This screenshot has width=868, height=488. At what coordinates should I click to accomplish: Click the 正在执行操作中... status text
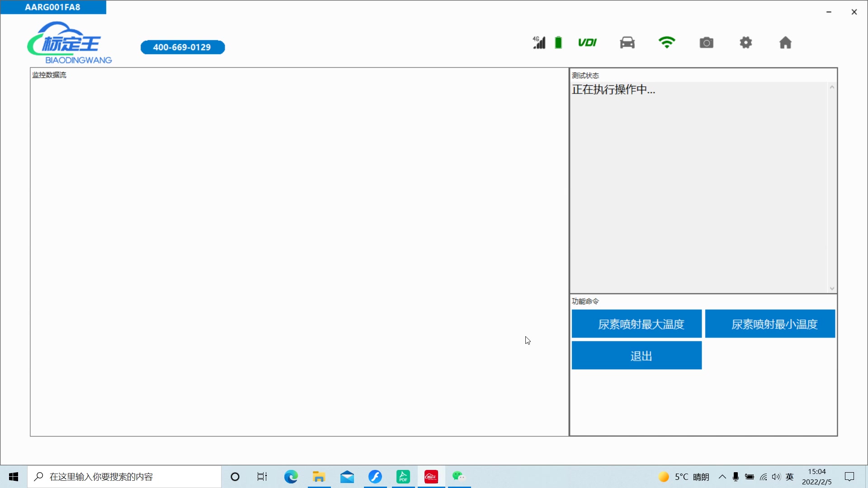tap(613, 89)
